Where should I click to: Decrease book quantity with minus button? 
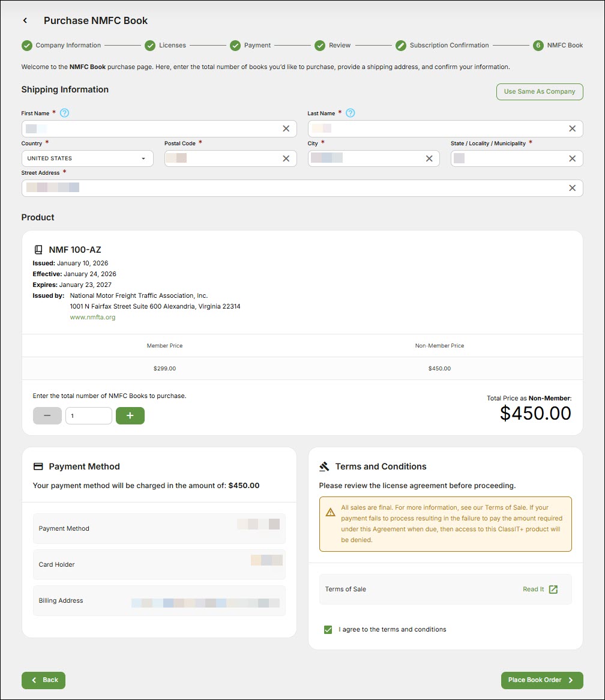[x=47, y=415]
